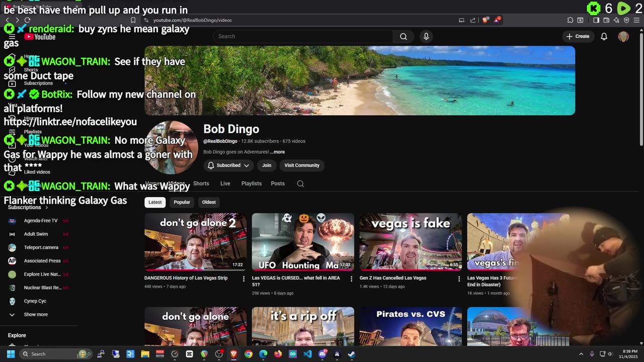This screenshot has width=644, height=362.
Task: Click the Windows taskbar Search box
Action: 55,354
